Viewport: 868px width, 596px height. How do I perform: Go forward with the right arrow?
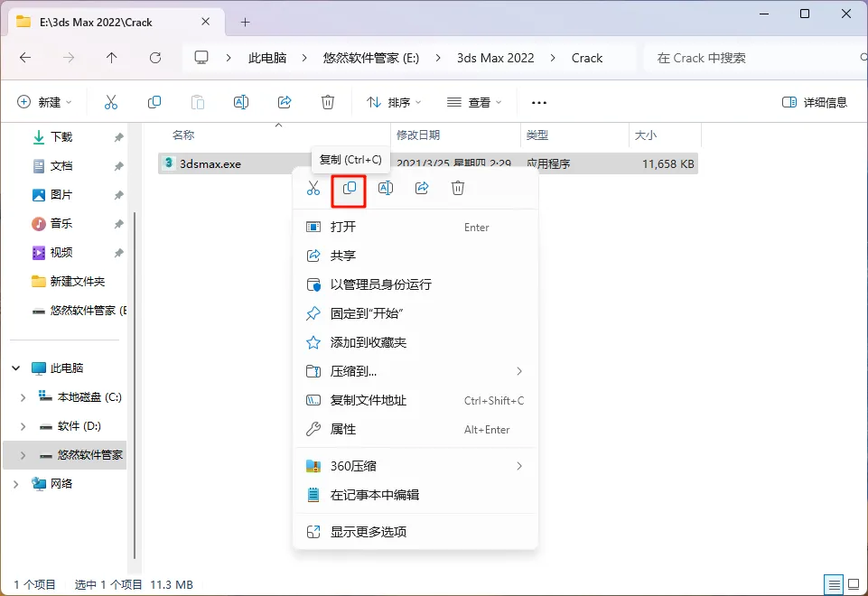coord(69,58)
